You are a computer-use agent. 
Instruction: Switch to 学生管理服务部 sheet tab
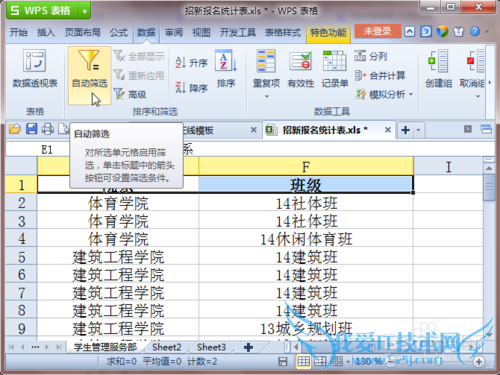105,347
